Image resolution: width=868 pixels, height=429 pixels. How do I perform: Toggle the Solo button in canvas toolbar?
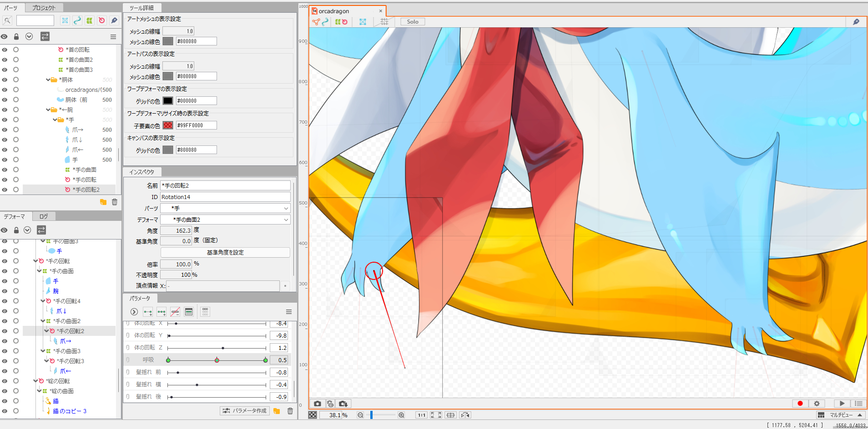(x=413, y=22)
